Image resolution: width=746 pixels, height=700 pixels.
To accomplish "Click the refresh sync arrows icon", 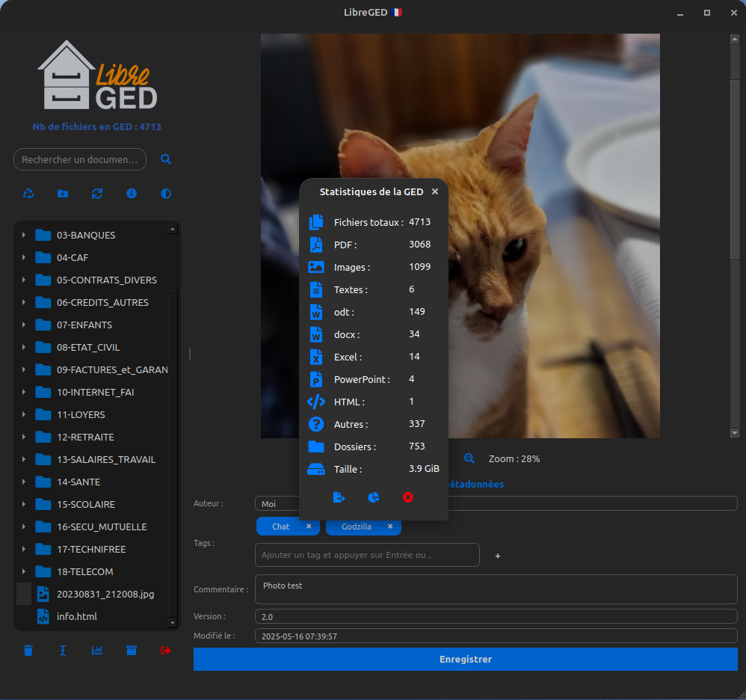I will (x=97, y=194).
